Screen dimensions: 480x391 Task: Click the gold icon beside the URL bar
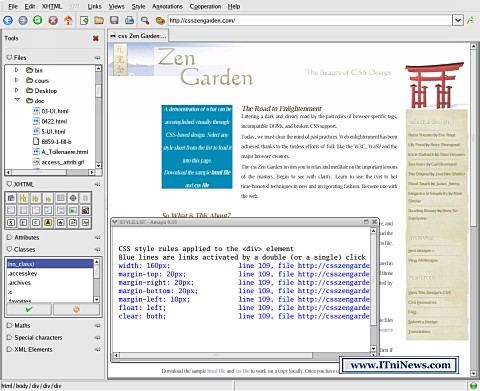(160, 20)
